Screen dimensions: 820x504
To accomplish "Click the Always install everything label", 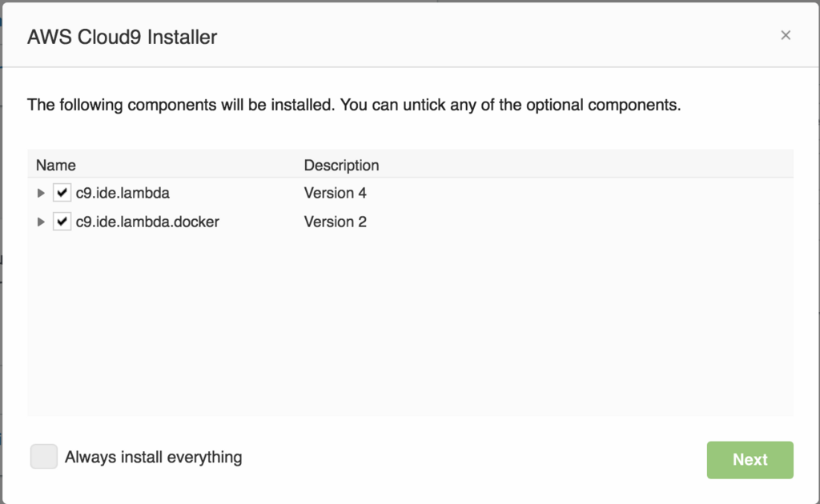I will tap(153, 458).
